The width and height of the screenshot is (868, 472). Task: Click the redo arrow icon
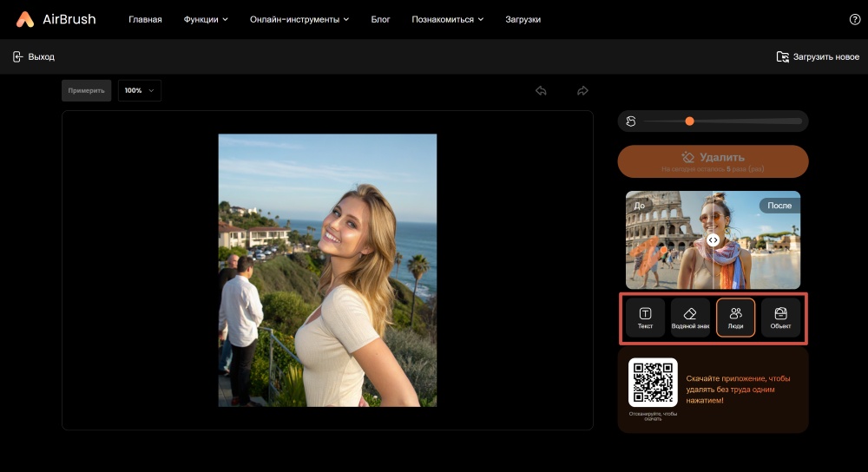pyautogui.click(x=582, y=91)
